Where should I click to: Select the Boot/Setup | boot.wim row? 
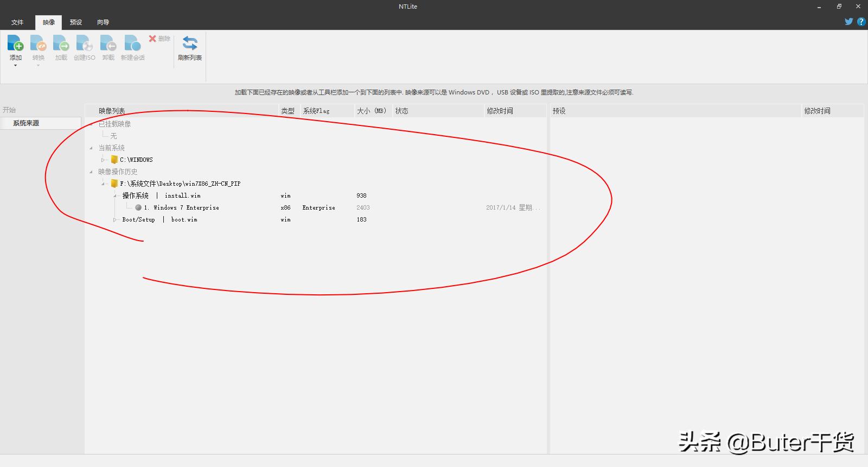point(159,219)
